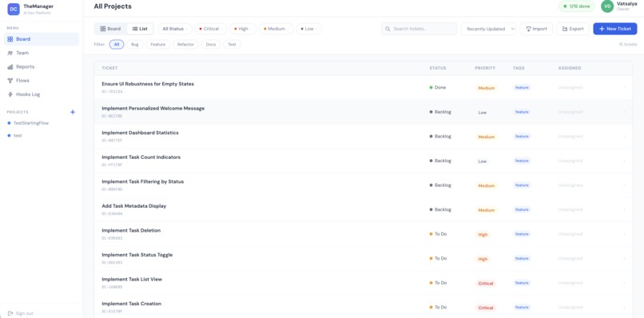Click the Search tickets input field
The image size is (644, 318).
[x=419, y=29]
